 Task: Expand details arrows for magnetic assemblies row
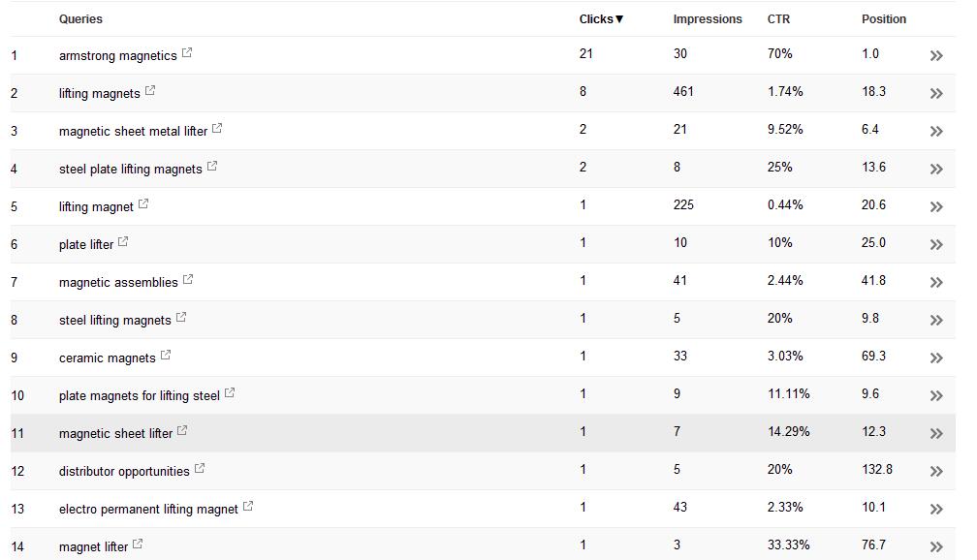pyautogui.click(x=936, y=283)
